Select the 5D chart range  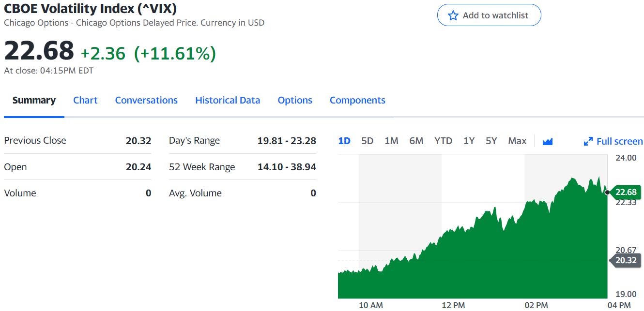click(368, 141)
